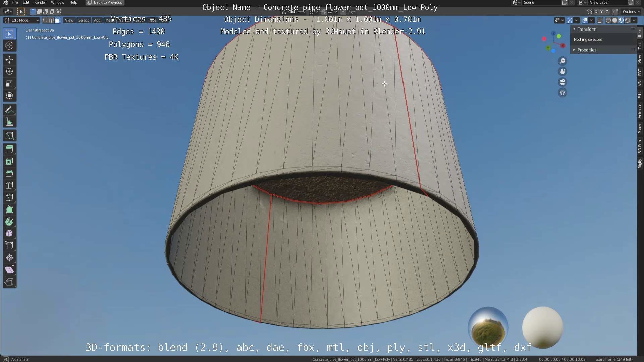The width and height of the screenshot is (644, 362).
Task: Collapse the Transform panel
Action: (574, 29)
